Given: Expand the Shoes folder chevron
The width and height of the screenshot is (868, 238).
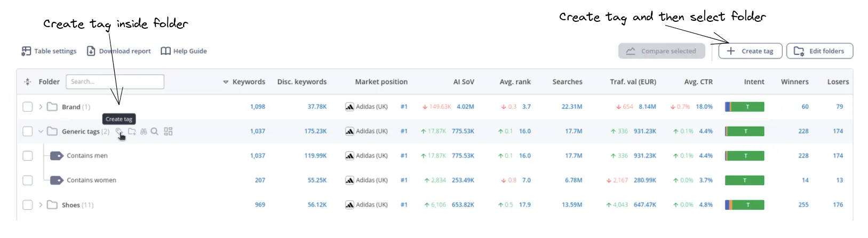Looking at the screenshot, I should tap(41, 205).
